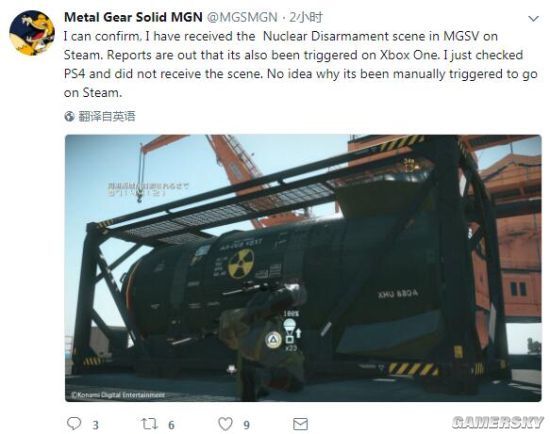
Task: Click the globe translation icon
Action: coord(69,116)
